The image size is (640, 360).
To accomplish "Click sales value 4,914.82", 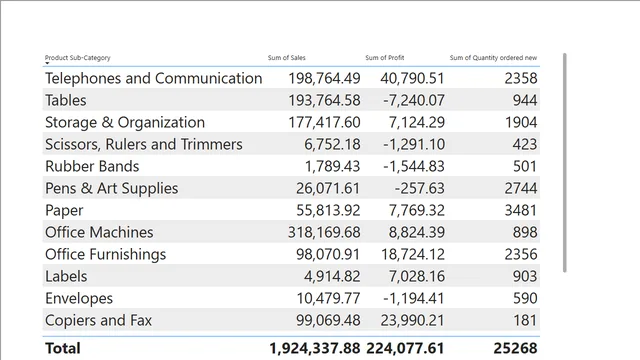I will [332, 276].
